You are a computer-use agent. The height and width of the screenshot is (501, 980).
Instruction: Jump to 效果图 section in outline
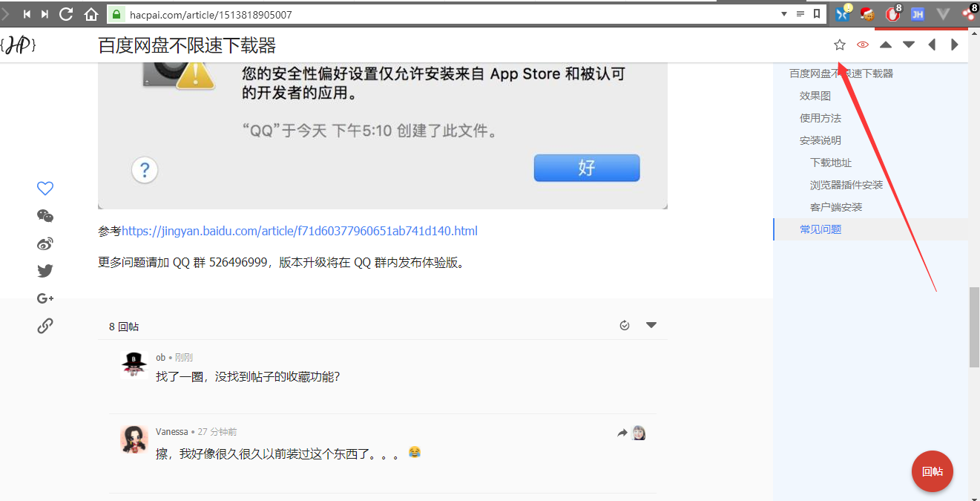pos(815,96)
